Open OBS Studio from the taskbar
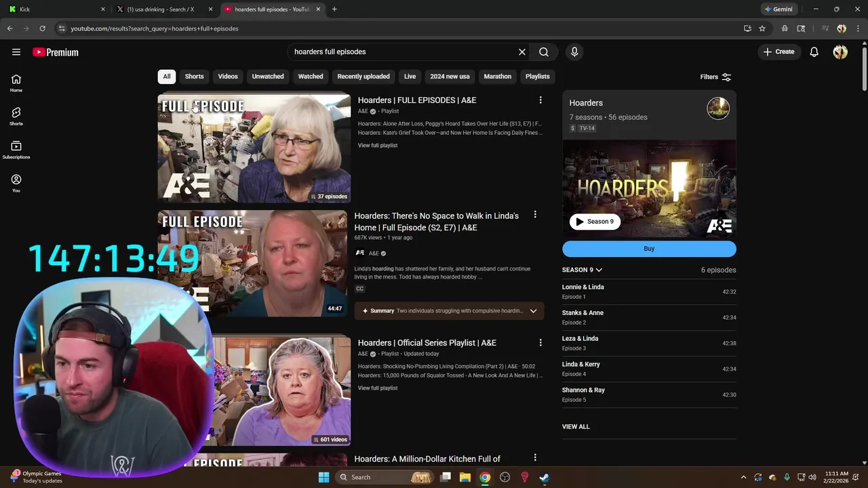 coord(505,477)
